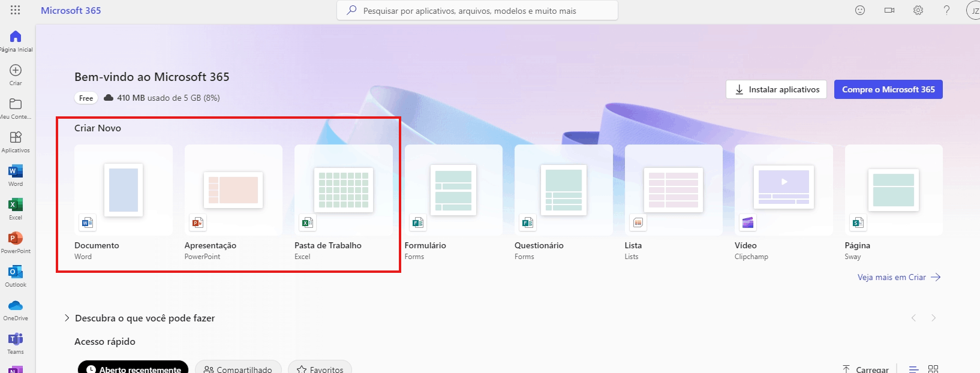Switch to list view icon
Viewport: 980px width, 373px height.
(913, 369)
